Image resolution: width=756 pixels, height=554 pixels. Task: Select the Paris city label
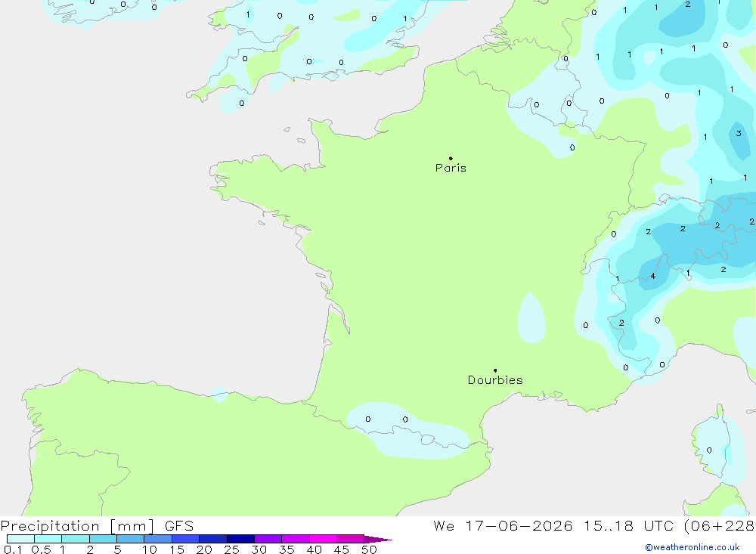(451, 168)
